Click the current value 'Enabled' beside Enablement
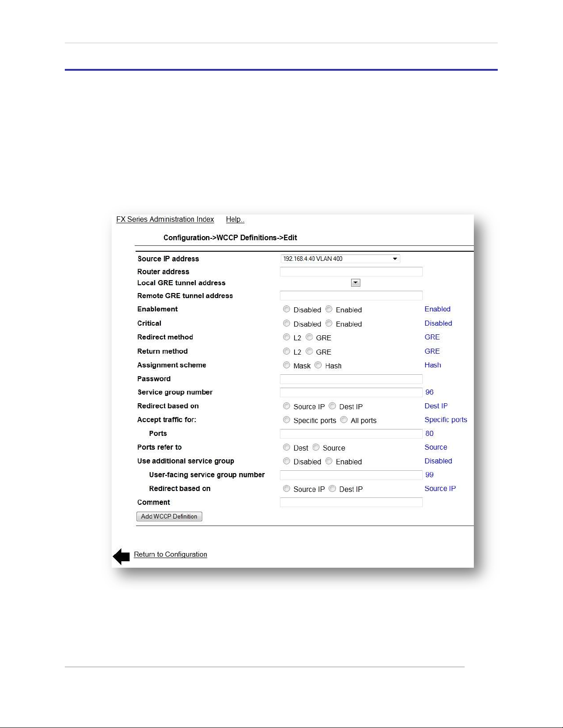 pos(438,309)
